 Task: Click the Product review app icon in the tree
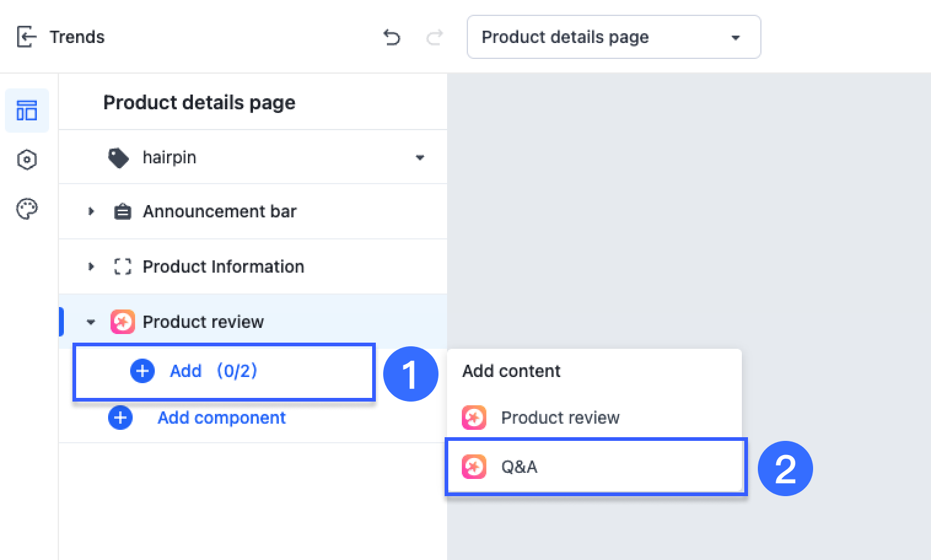(122, 321)
